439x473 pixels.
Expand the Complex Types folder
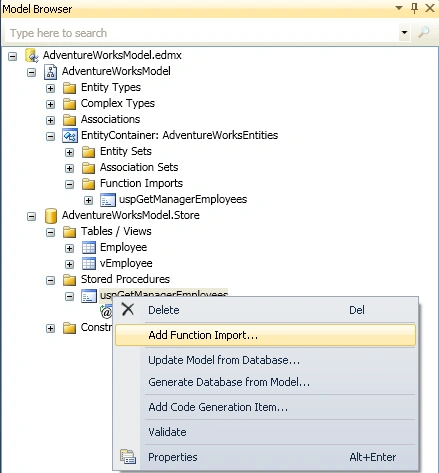[x=50, y=104]
